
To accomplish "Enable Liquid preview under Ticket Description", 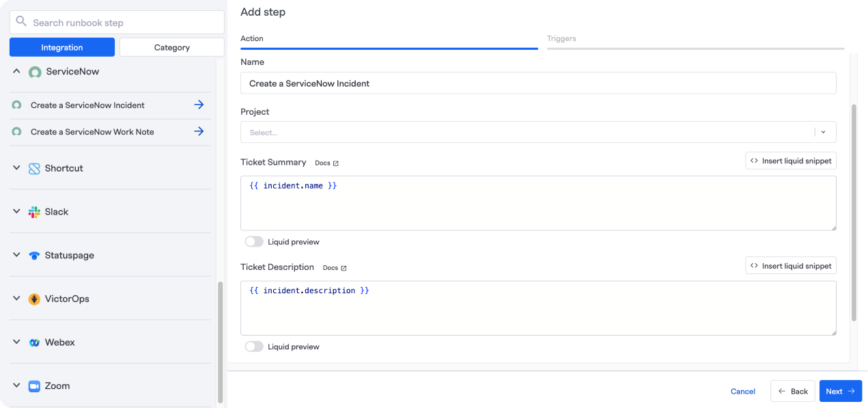I will 254,346.
